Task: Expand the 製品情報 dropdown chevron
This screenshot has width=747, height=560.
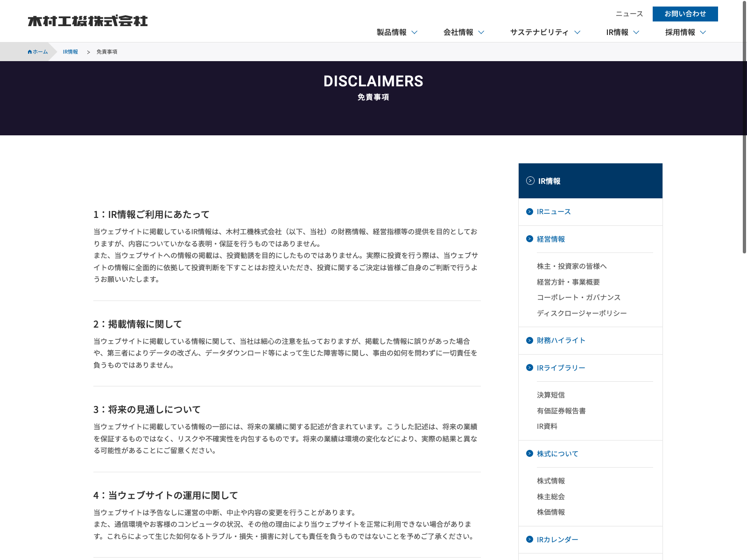Action: (x=415, y=32)
